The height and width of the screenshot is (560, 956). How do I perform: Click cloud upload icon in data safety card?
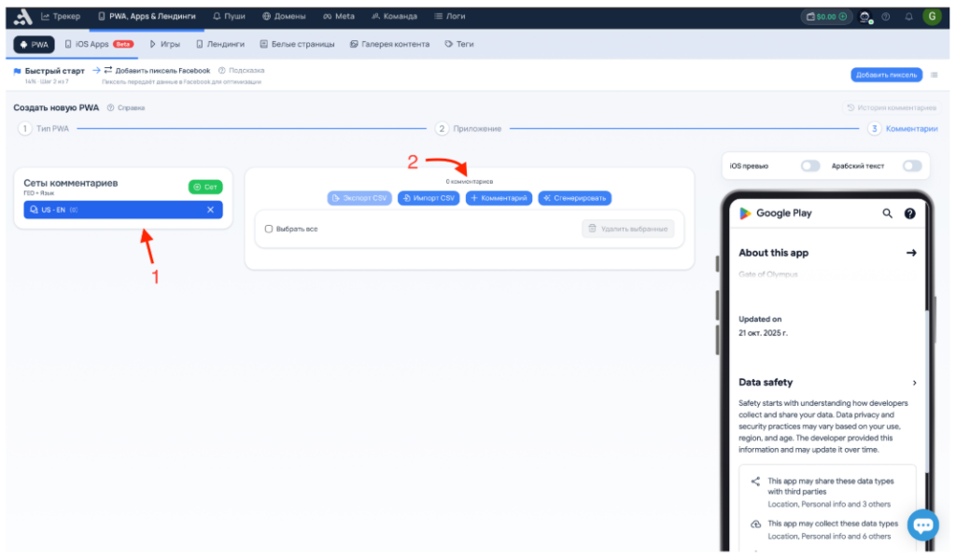[755, 524]
